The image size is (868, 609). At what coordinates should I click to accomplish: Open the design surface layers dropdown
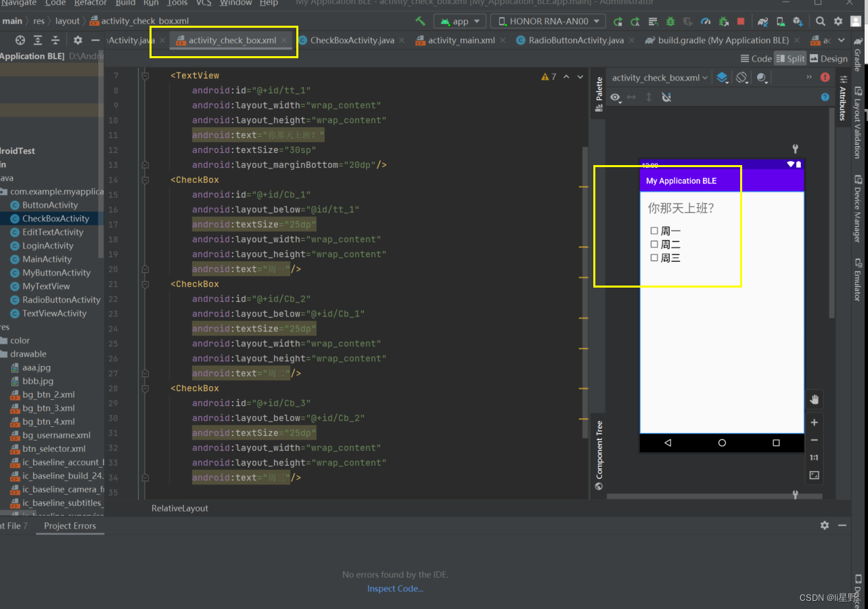click(723, 78)
